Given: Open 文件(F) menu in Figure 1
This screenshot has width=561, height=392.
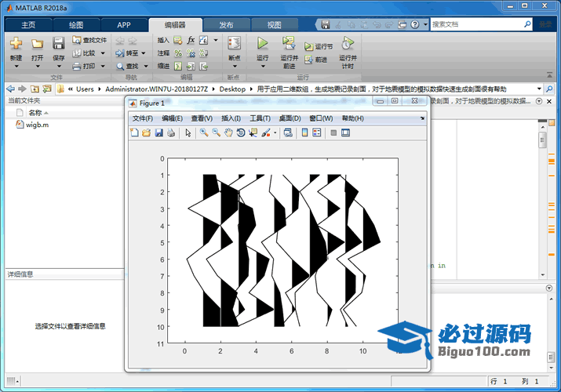Looking at the screenshot, I should tap(142, 118).
